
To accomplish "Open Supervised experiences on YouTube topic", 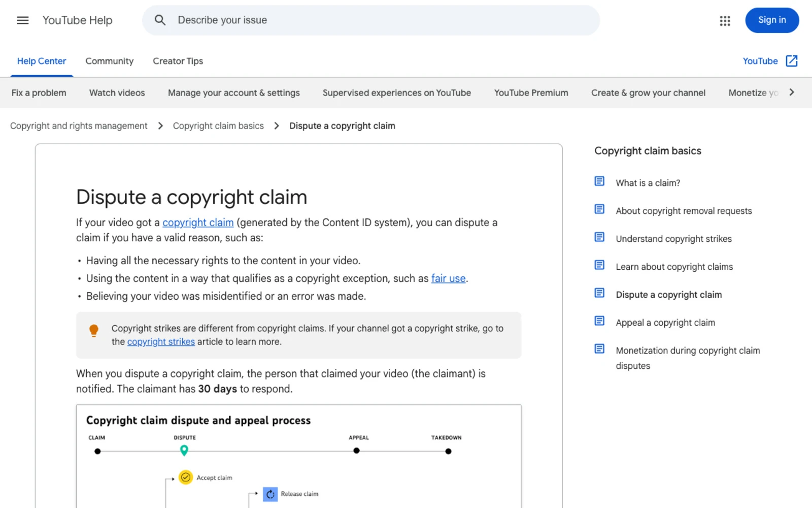I will tap(397, 93).
